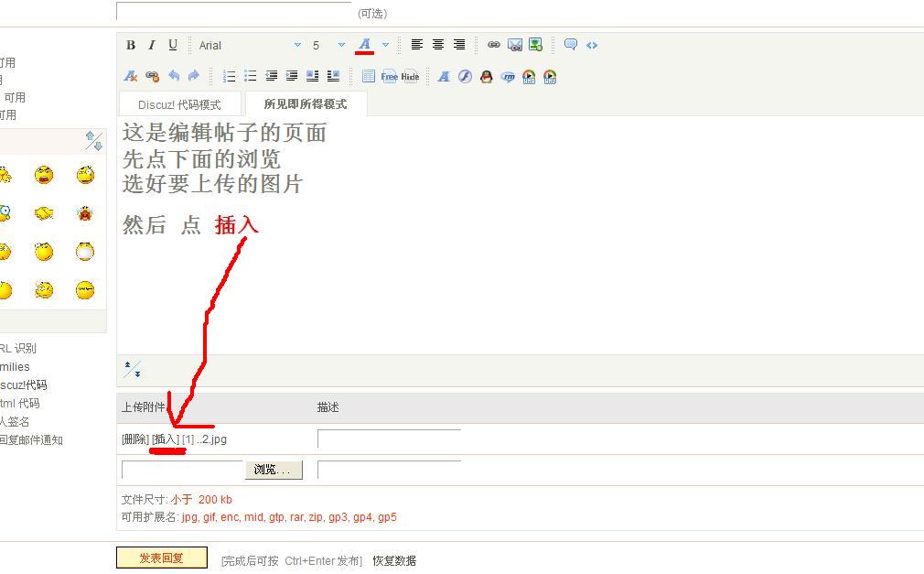Toggle italic formatting
Screen dimensions: 924x574
152,45
